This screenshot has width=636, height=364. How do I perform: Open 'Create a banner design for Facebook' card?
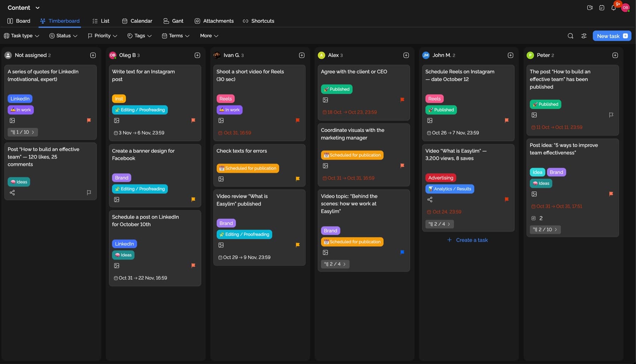coord(155,175)
